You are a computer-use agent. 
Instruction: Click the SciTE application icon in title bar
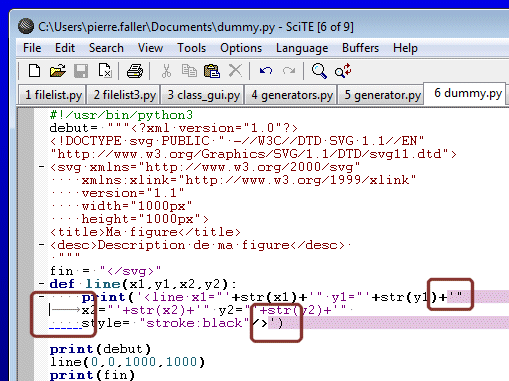click(26, 26)
